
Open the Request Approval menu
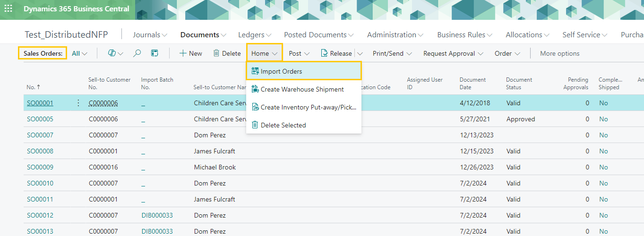[454, 53]
